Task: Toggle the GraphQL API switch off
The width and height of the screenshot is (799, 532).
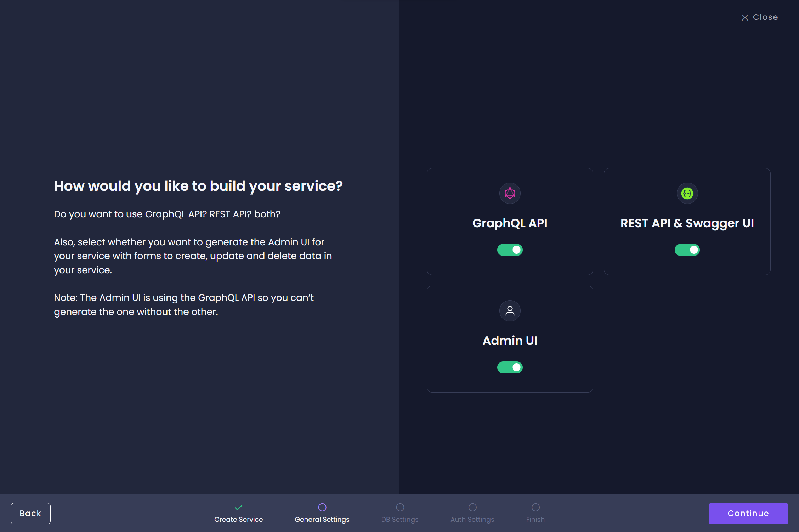Action: pos(510,250)
